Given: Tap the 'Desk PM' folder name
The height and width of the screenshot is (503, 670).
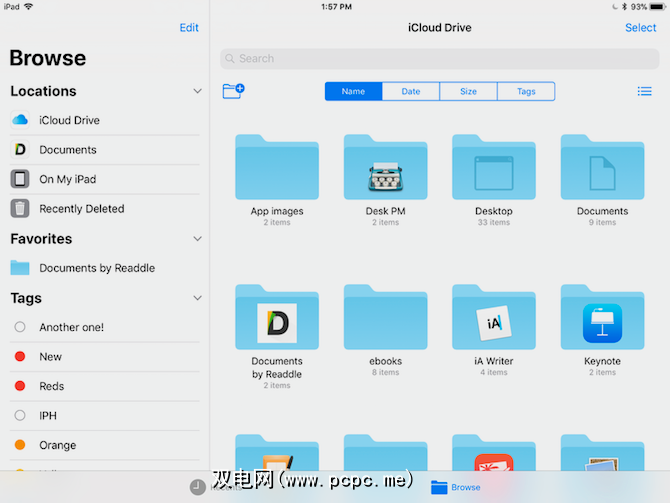Looking at the screenshot, I should click(385, 211).
